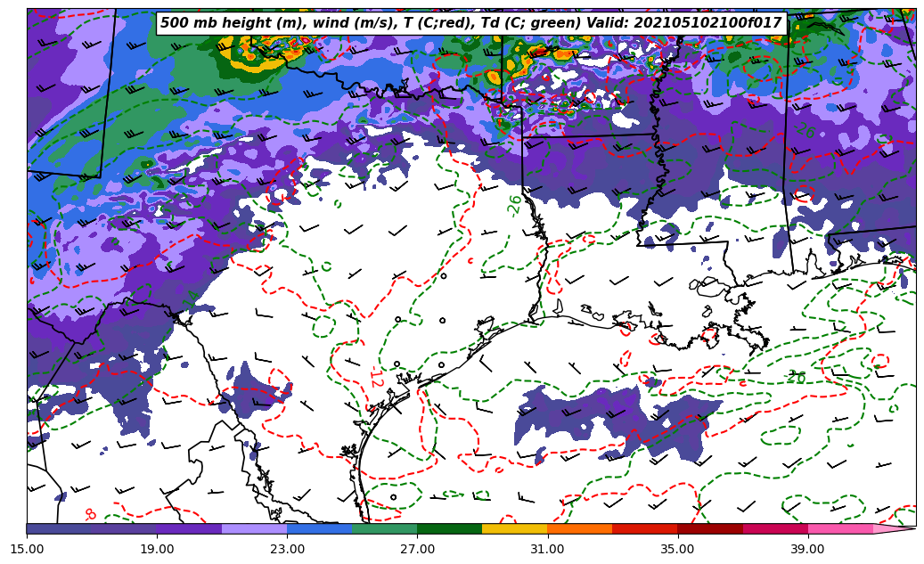
Task: Click the 35.00 colorbar label
Action: coord(678,549)
